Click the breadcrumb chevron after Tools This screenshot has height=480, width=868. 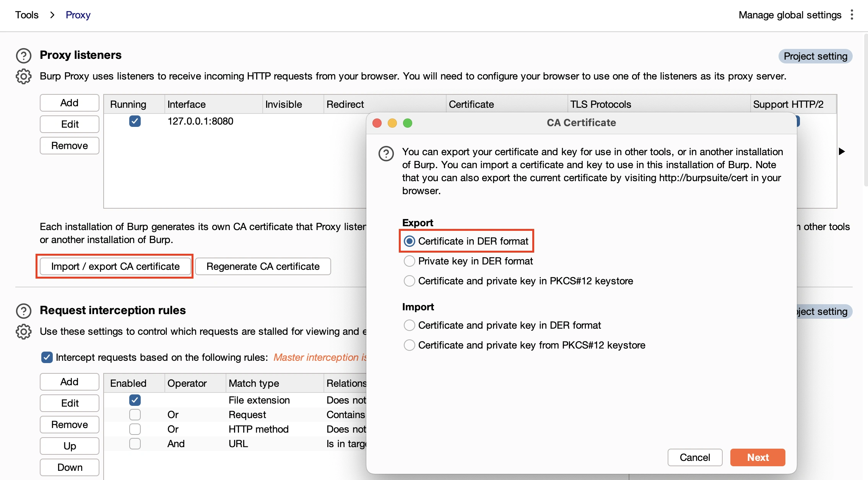point(52,15)
